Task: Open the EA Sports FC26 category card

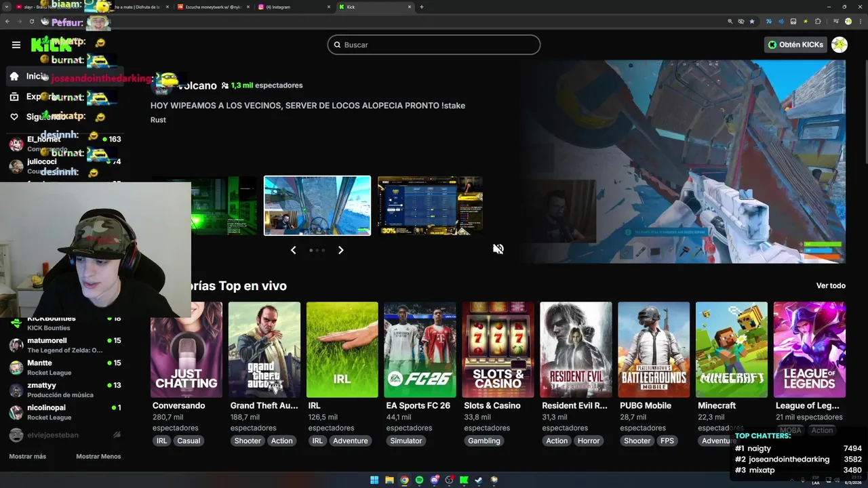Action: [420, 350]
